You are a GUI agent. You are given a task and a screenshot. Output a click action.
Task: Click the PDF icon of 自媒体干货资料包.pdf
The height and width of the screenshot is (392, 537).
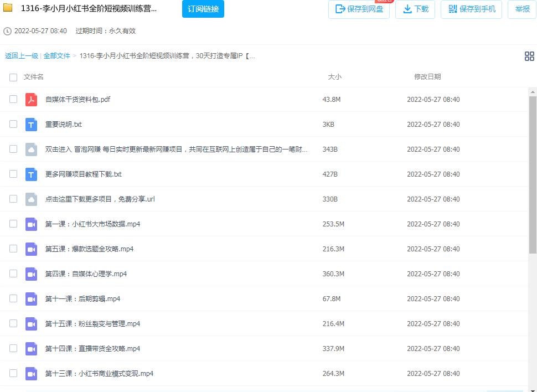click(x=31, y=99)
